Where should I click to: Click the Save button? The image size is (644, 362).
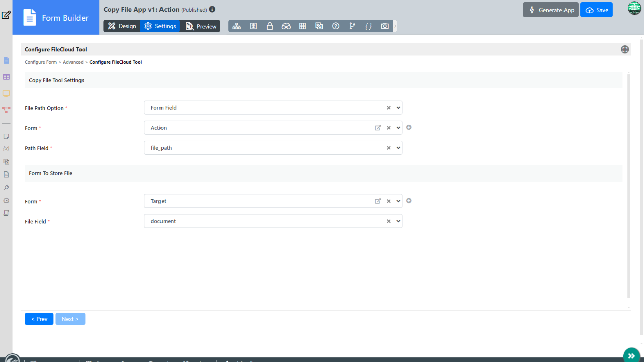click(596, 10)
